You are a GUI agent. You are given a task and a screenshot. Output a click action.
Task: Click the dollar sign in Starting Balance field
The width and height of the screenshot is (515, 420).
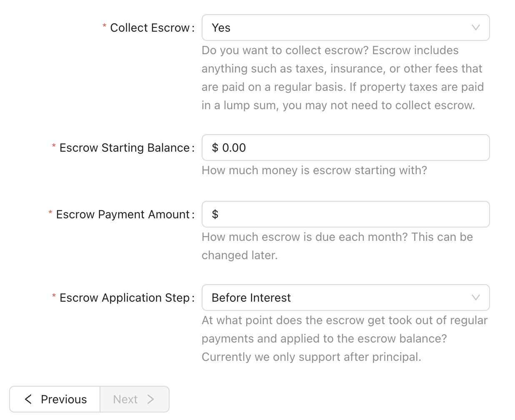coord(215,147)
